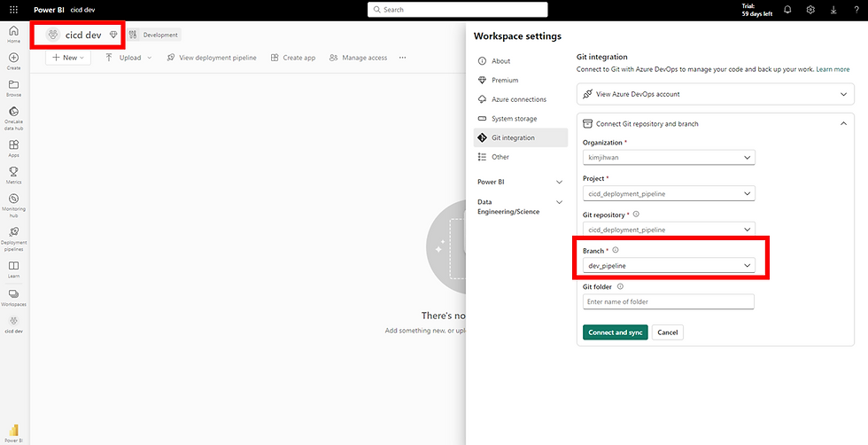Click Create app in toolbar

pos(293,58)
